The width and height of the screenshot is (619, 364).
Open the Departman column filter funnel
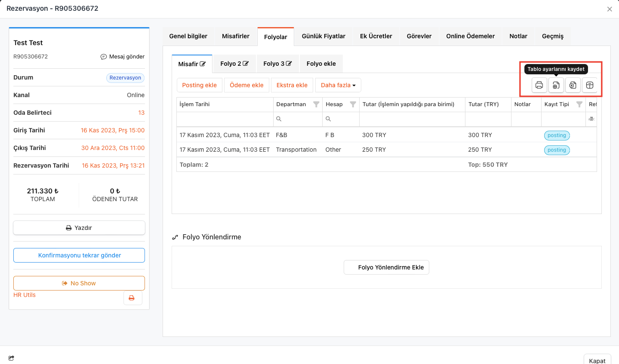[x=316, y=104]
